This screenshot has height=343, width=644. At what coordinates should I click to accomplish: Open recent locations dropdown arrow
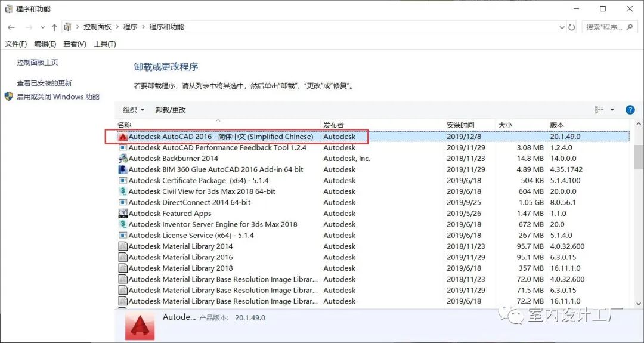(x=43, y=27)
